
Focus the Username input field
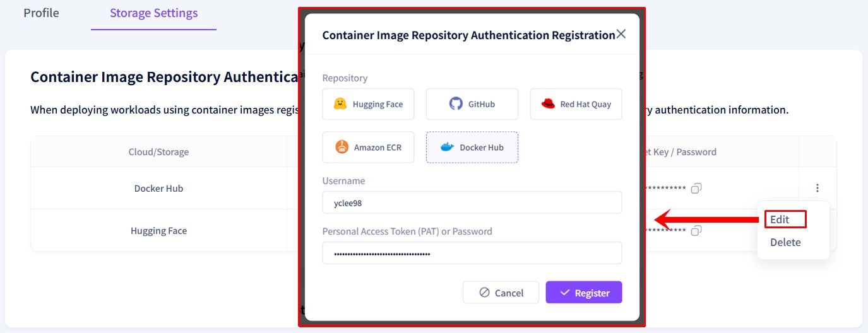tap(472, 203)
